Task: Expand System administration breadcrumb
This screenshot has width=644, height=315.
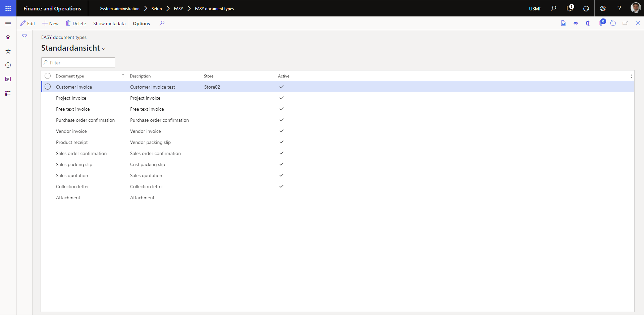Action: tap(120, 9)
